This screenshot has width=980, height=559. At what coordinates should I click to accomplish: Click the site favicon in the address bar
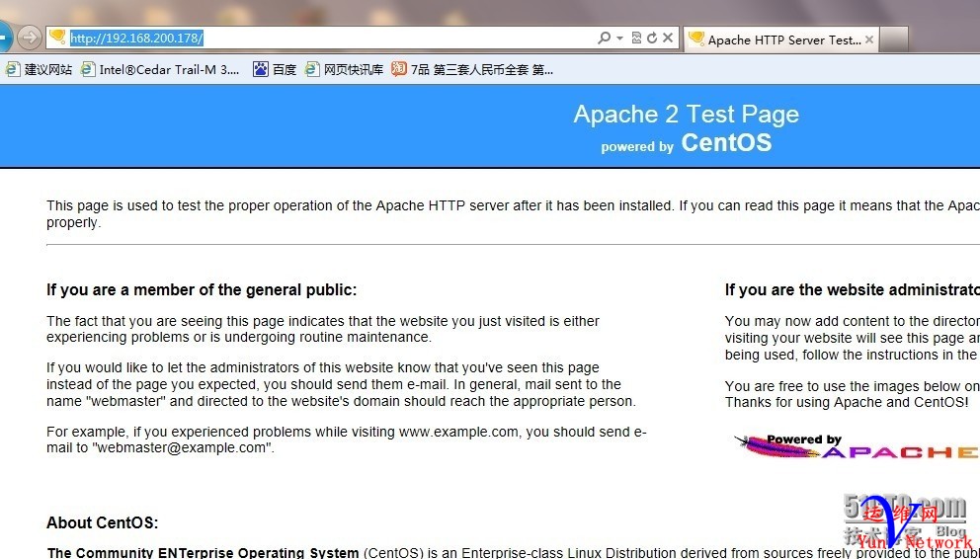point(57,38)
